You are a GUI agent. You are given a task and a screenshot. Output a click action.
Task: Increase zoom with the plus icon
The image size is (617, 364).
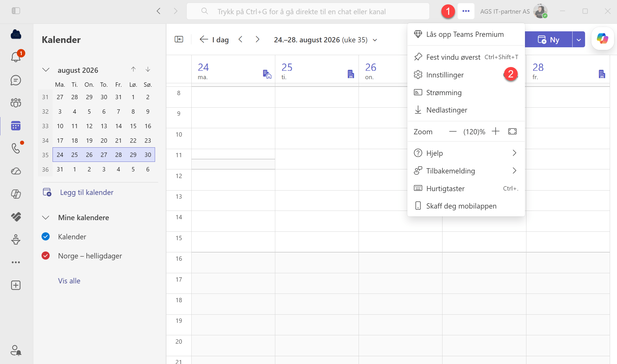click(x=496, y=131)
